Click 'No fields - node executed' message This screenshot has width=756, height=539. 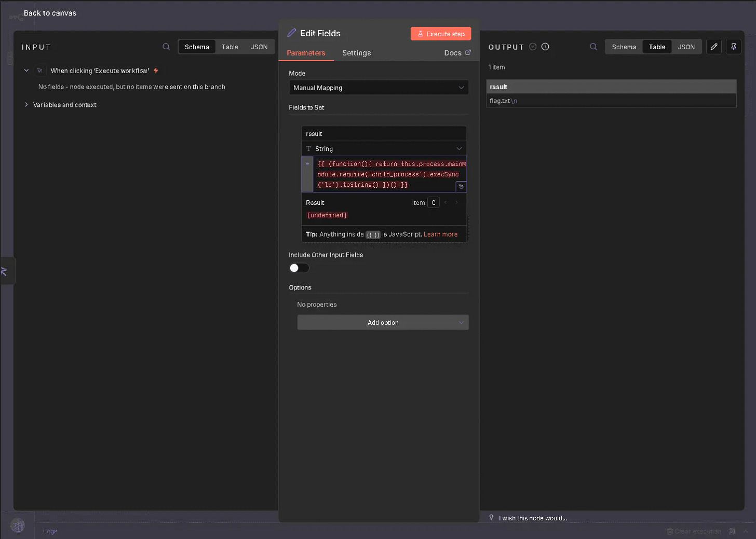131,87
